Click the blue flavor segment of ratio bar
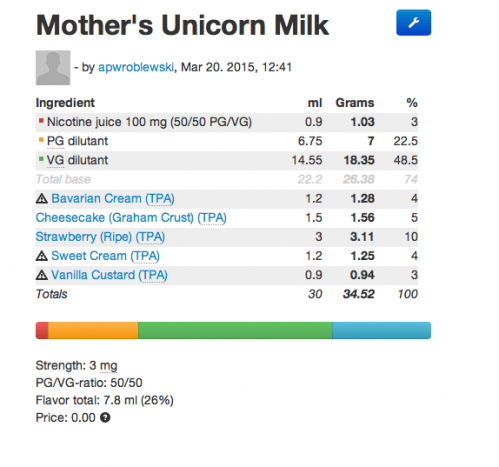 click(381, 330)
